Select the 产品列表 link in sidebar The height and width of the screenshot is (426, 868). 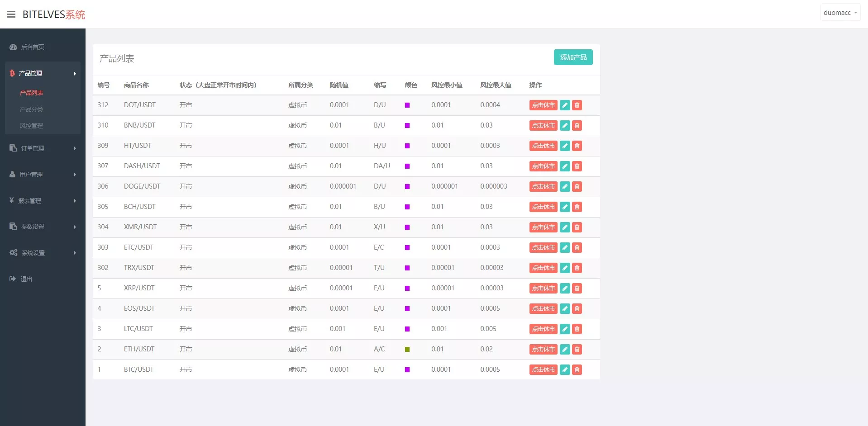click(x=31, y=93)
